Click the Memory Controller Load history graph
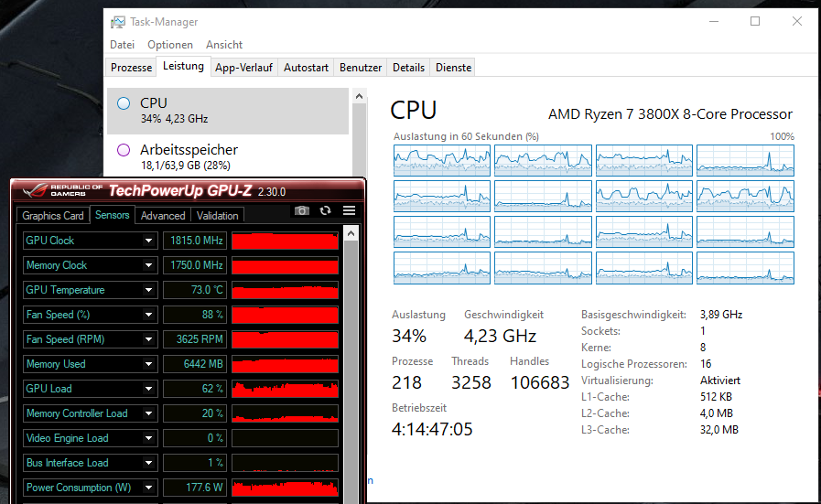 point(285,413)
